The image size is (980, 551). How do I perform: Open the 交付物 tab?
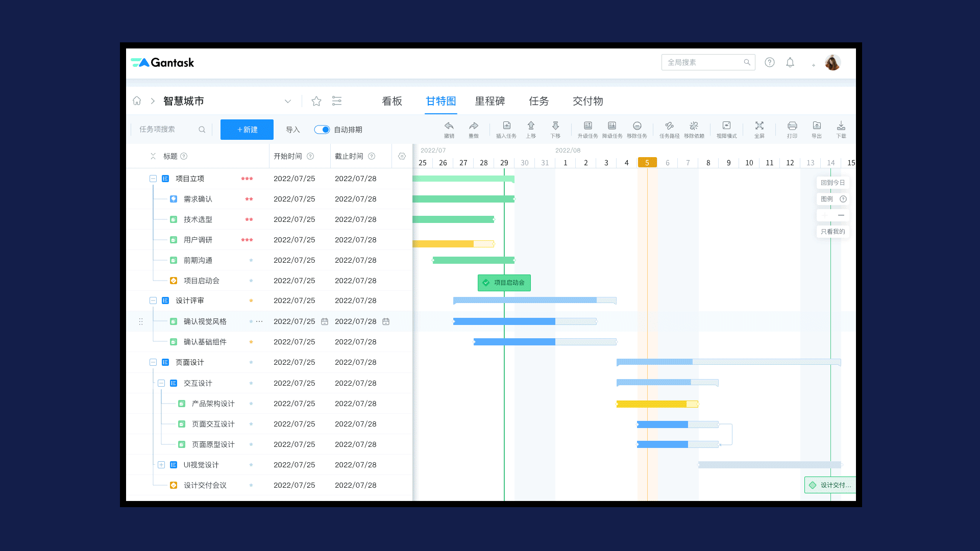tap(588, 101)
